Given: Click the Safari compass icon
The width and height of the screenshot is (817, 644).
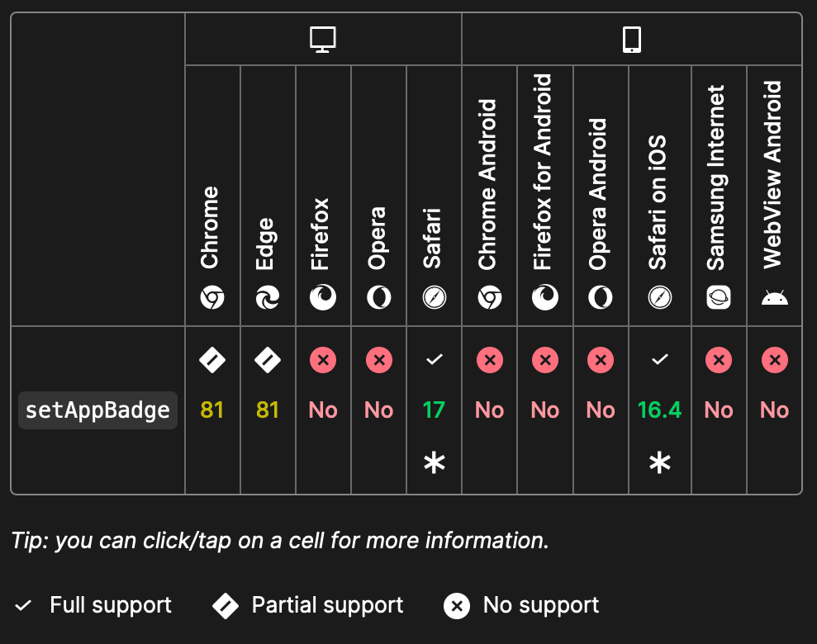Looking at the screenshot, I should click(x=434, y=298).
